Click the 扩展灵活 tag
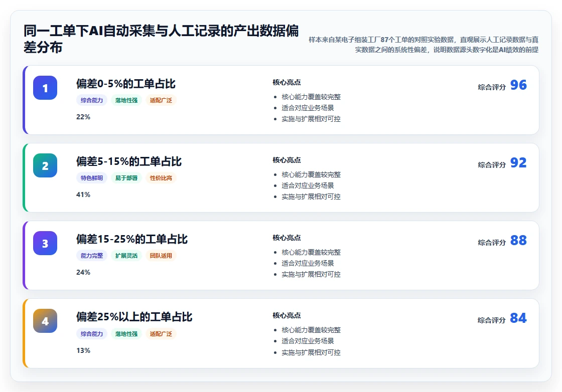The height and width of the screenshot is (392, 562). click(126, 256)
